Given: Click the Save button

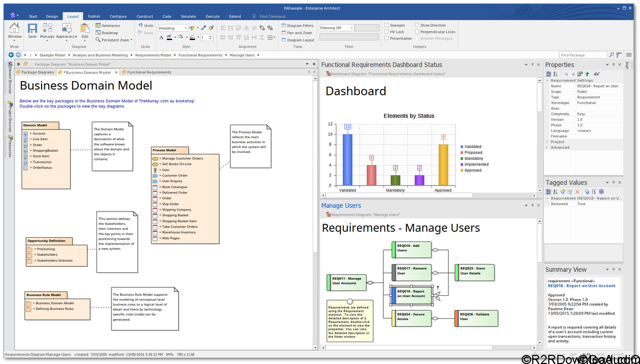Looking at the screenshot, I should coord(32,30).
